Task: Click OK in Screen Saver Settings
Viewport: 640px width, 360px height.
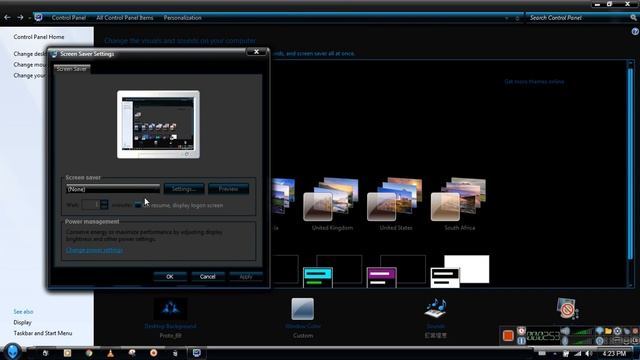Action: tap(170, 276)
